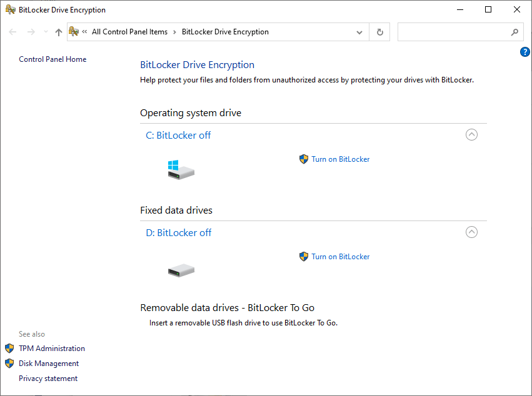Click All Control Panel Items breadcrumb
Image resolution: width=532 pixels, height=396 pixels.
click(x=129, y=32)
